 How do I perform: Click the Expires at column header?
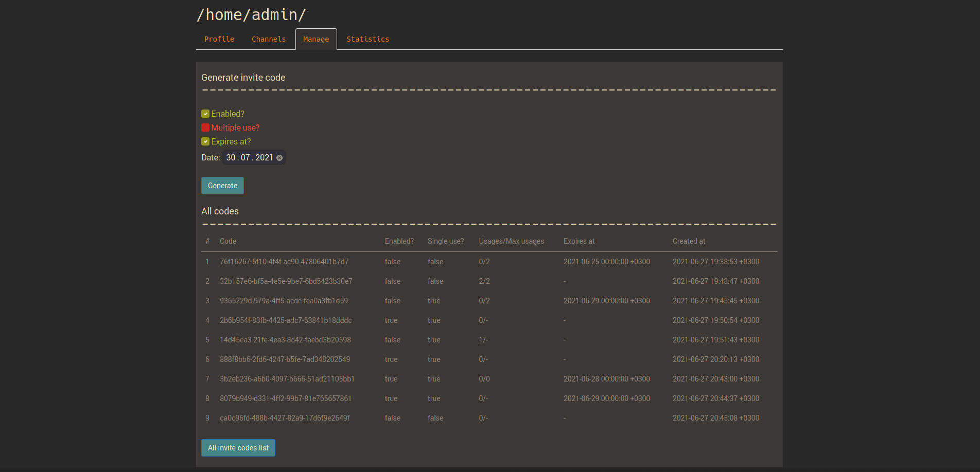(579, 241)
